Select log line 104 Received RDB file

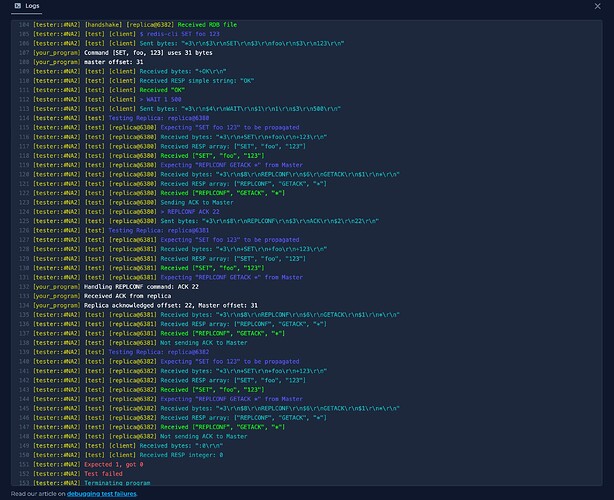(x=135, y=25)
